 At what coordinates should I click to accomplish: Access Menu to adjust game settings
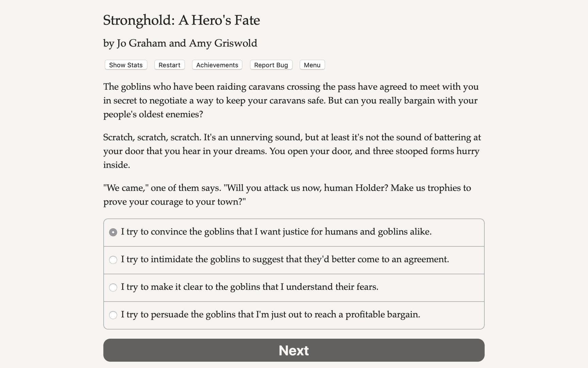pos(312,65)
